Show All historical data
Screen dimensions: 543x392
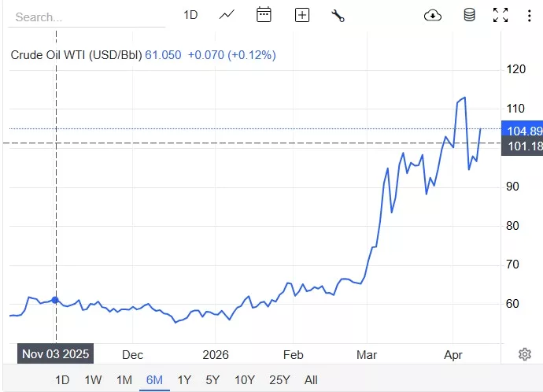(x=311, y=380)
